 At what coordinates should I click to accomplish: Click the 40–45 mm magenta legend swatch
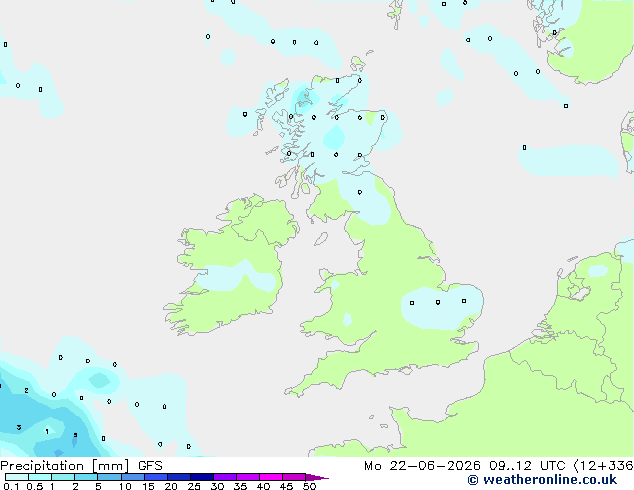pos(271,477)
